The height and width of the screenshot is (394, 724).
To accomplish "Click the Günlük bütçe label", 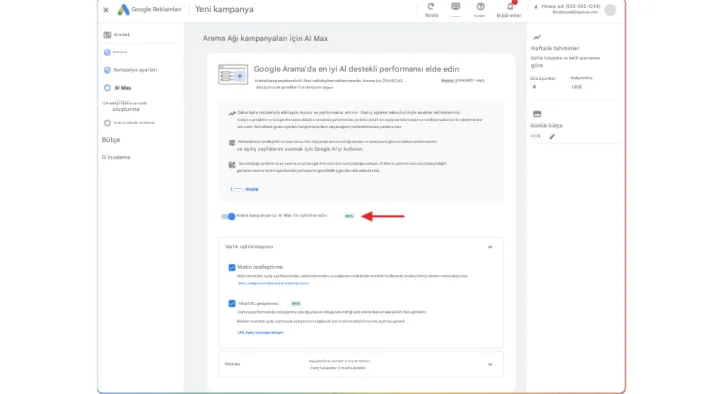I will pyautogui.click(x=546, y=125).
